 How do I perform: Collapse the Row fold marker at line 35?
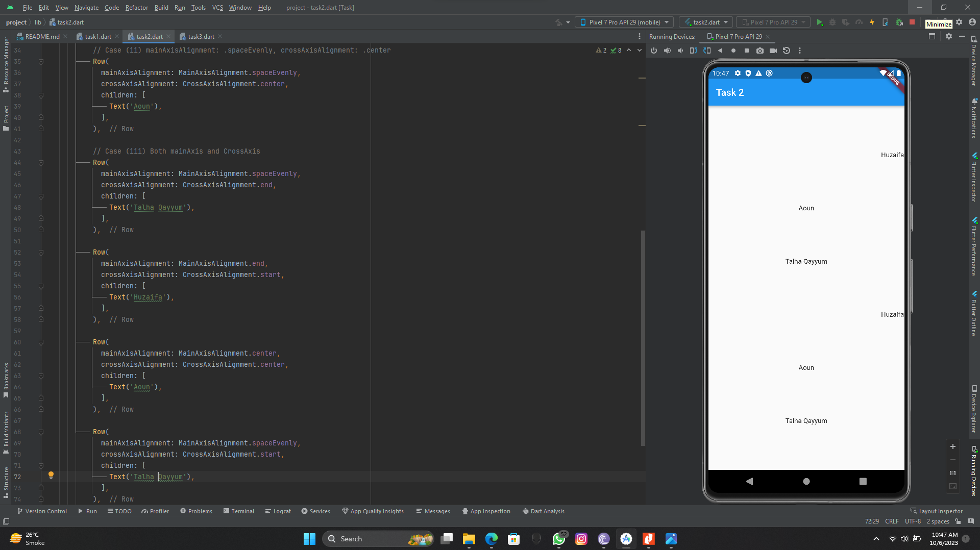(x=41, y=62)
